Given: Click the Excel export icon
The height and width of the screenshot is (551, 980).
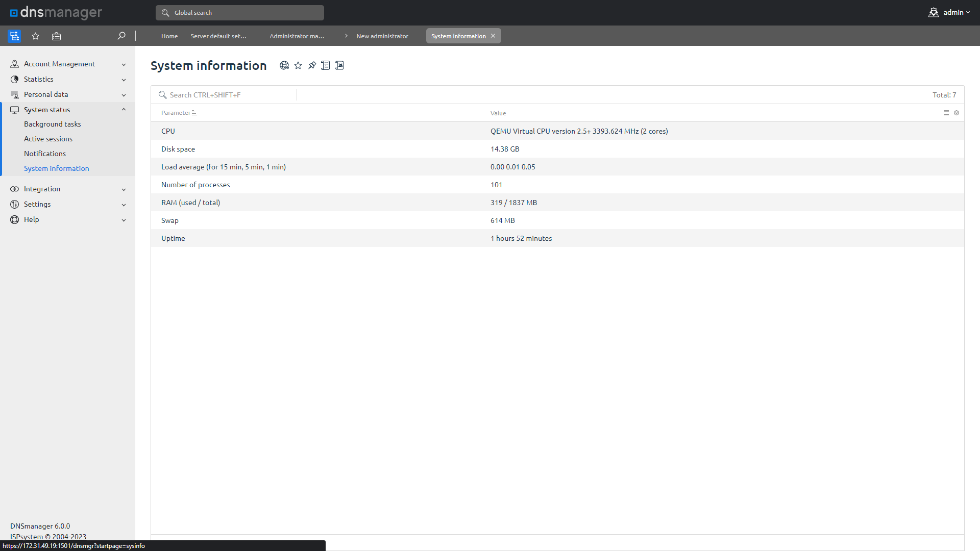Looking at the screenshot, I should coord(339,65).
